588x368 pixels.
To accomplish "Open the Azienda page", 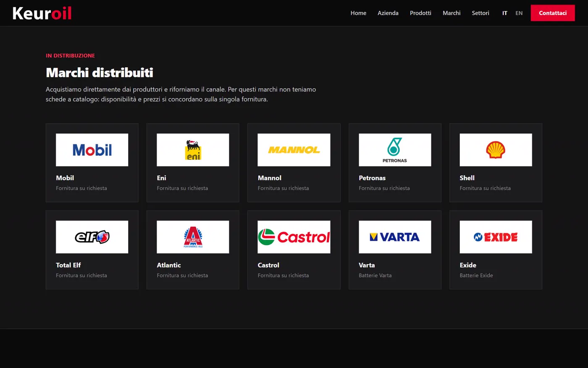I will click(388, 13).
